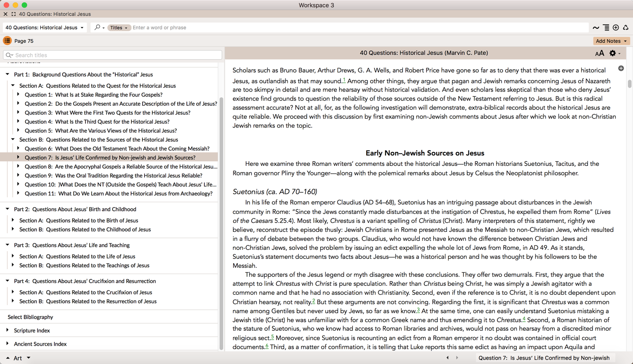Screen dimensions: 633x364
Task: Select Question 10 NT Outside the Gospels
Action: [x=121, y=185]
